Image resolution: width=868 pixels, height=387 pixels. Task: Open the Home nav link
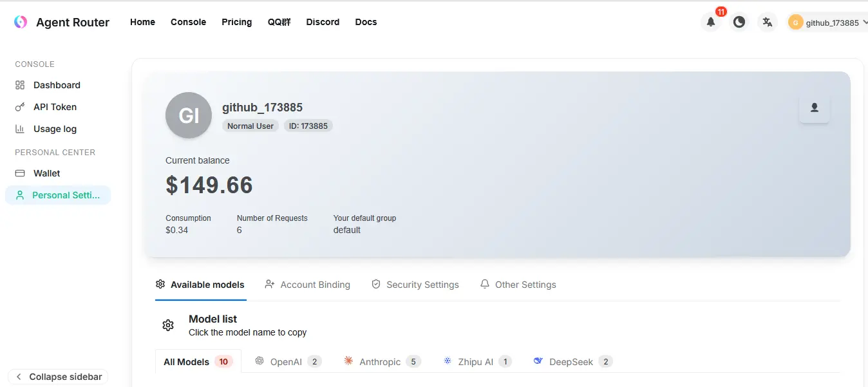coord(142,22)
